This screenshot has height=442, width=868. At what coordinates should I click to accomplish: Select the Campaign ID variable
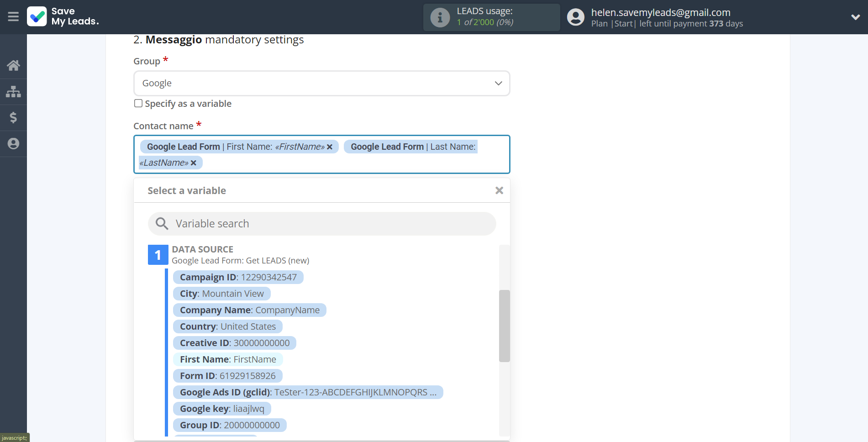point(238,277)
